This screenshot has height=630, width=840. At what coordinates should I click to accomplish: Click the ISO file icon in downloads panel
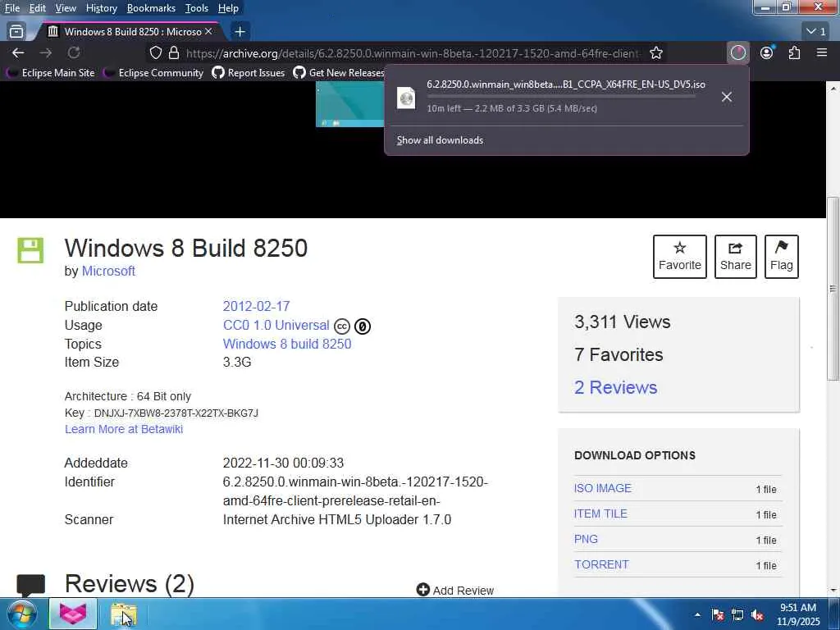[406, 98]
